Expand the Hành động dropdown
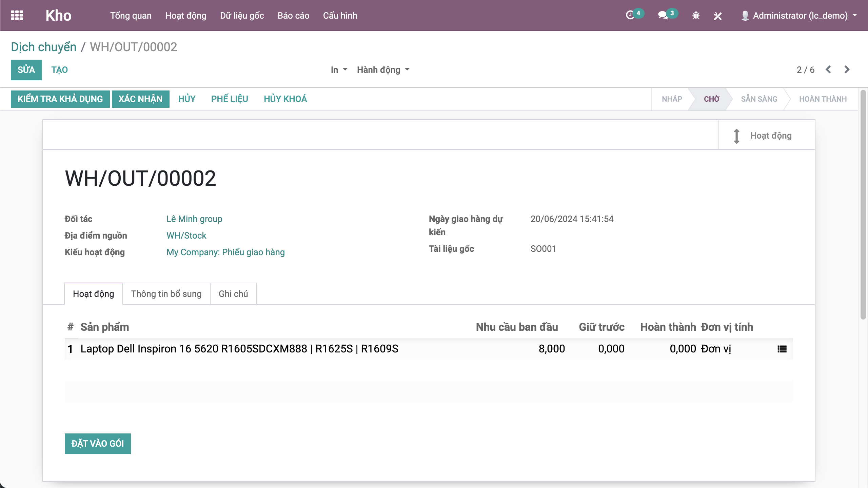 coord(383,70)
